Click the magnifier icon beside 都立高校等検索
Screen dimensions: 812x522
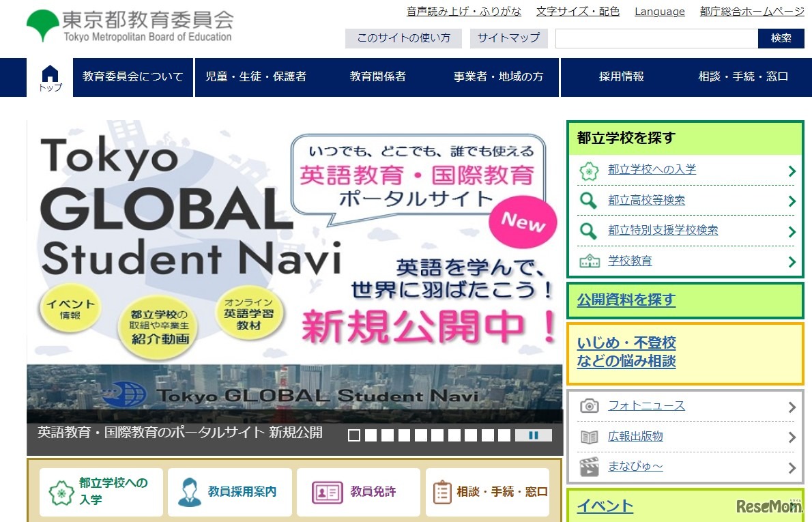coord(588,201)
